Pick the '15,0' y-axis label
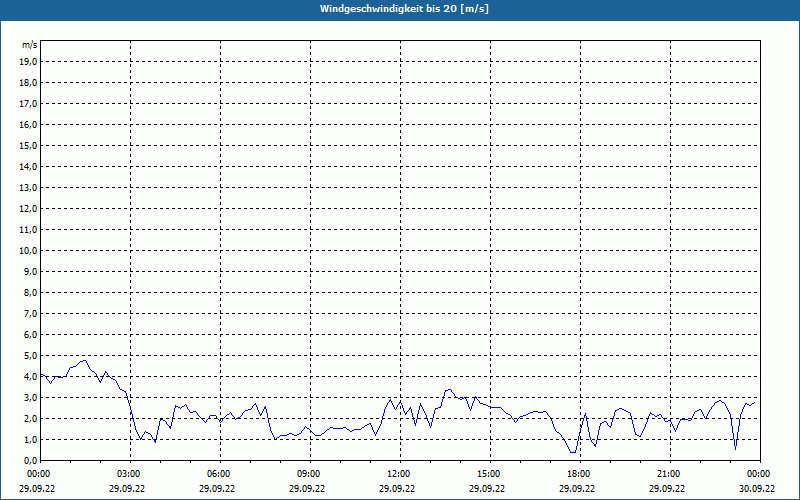Screen dimensions: 800x500 pos(28,145)
